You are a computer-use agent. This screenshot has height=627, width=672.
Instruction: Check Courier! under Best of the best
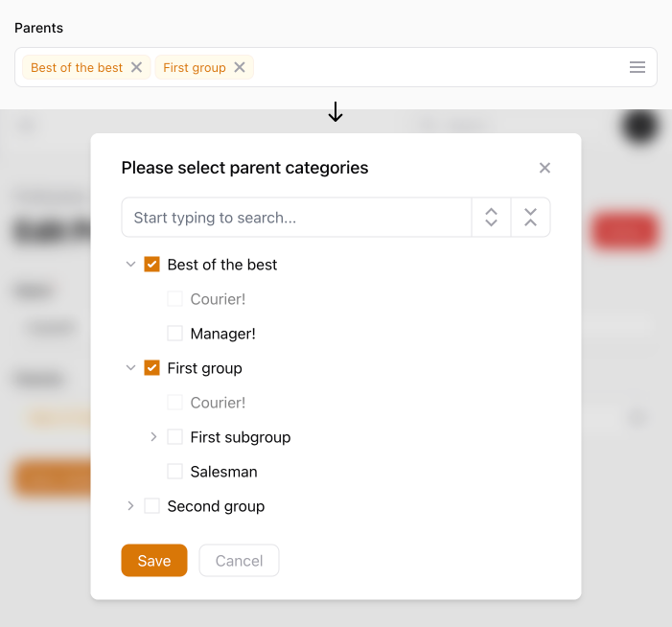pos(174,299)
